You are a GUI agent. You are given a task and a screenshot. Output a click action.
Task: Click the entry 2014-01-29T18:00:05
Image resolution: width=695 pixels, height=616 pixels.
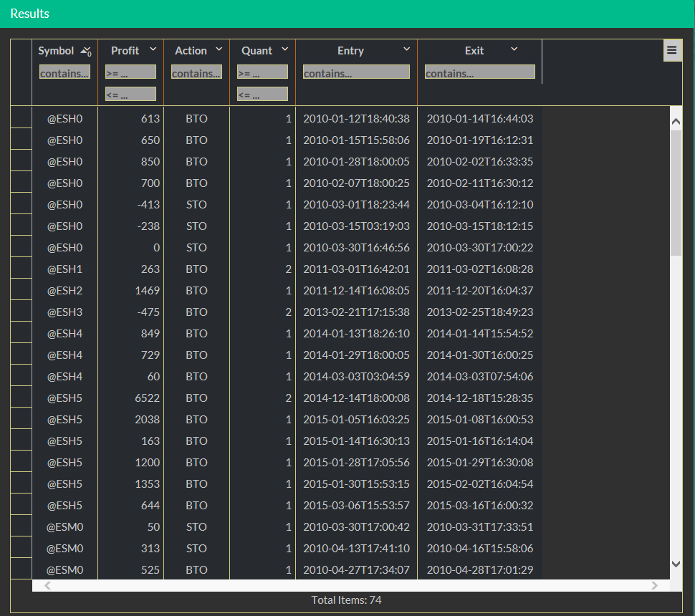(356, 355)
